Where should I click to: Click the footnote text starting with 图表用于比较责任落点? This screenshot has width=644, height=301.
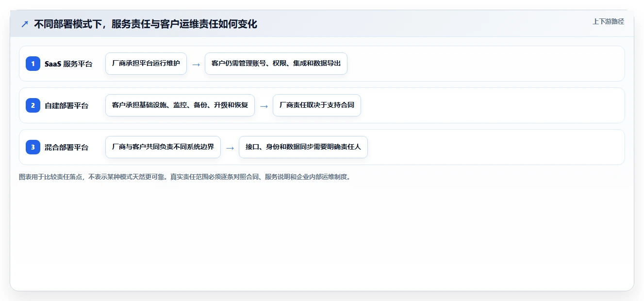pos(185,177)
